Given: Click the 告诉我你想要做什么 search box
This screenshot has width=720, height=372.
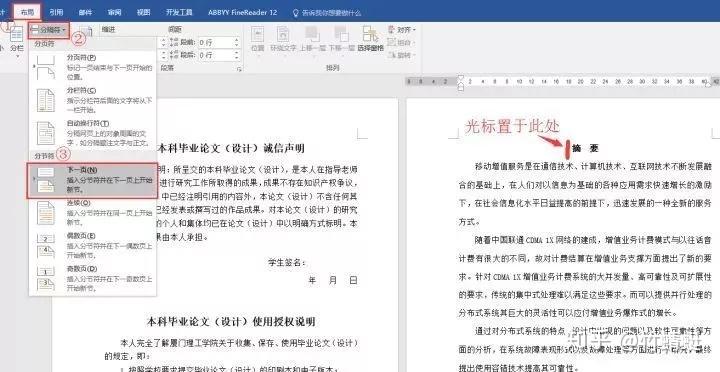Looking at the screenshot, I should click(327, 13).
